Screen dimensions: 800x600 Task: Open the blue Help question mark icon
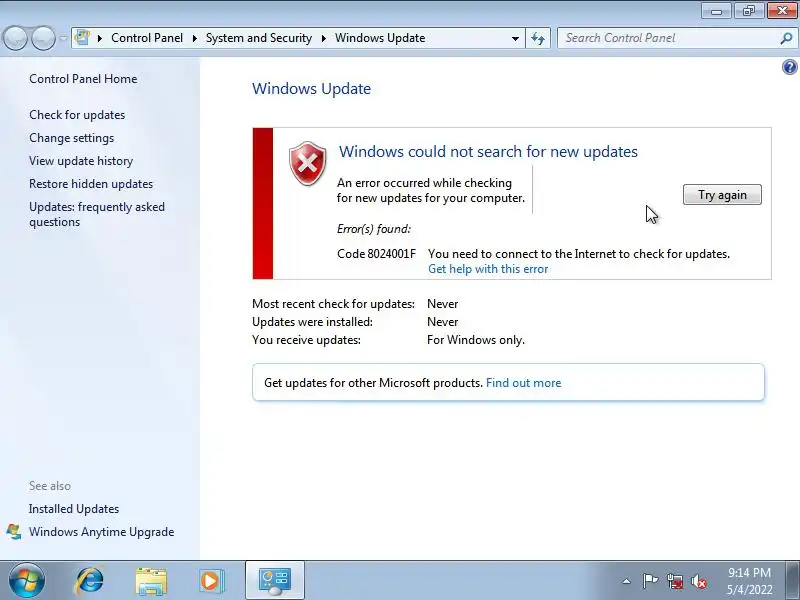pos(789,67)
